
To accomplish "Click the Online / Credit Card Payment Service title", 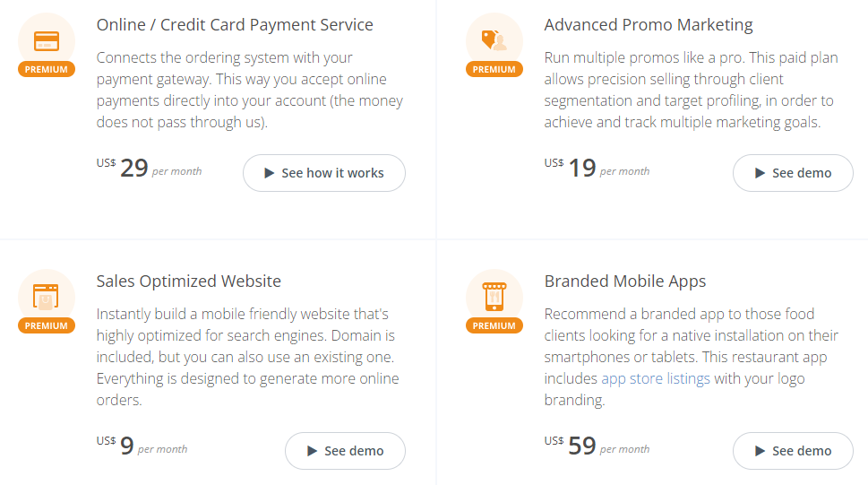I will [x=235, y=25].
